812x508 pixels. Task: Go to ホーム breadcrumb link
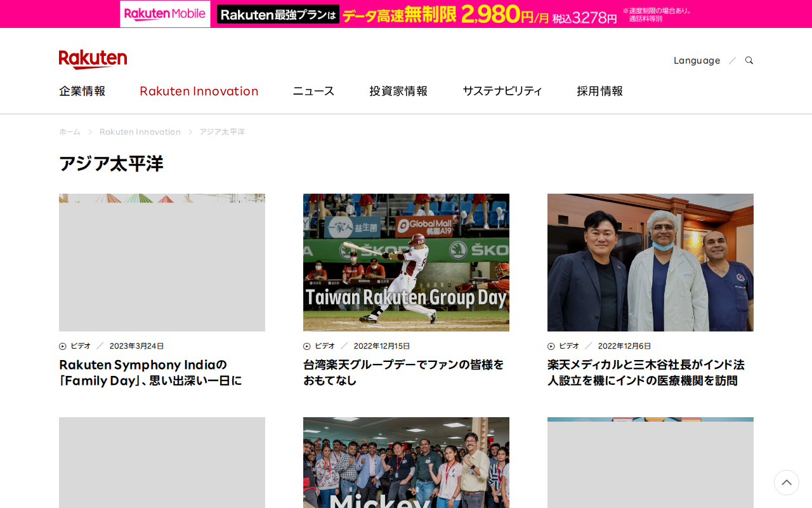point(70,131)
